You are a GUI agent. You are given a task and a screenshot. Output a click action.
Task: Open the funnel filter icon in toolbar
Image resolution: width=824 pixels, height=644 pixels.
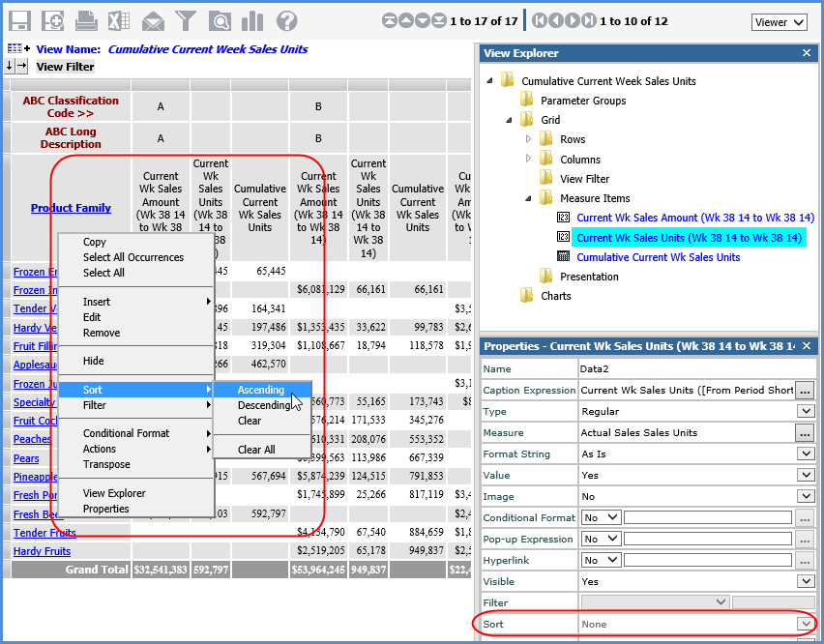186,20
